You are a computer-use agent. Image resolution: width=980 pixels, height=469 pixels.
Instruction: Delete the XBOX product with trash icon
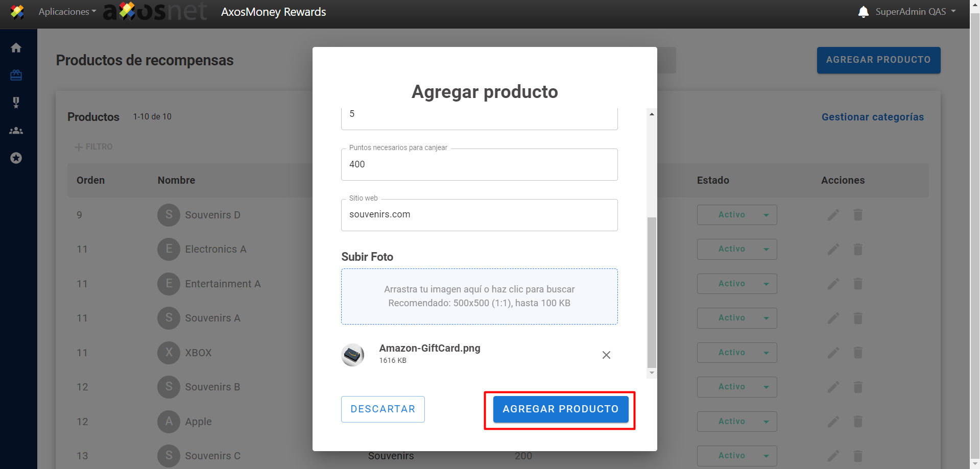[x=858, y=353]
